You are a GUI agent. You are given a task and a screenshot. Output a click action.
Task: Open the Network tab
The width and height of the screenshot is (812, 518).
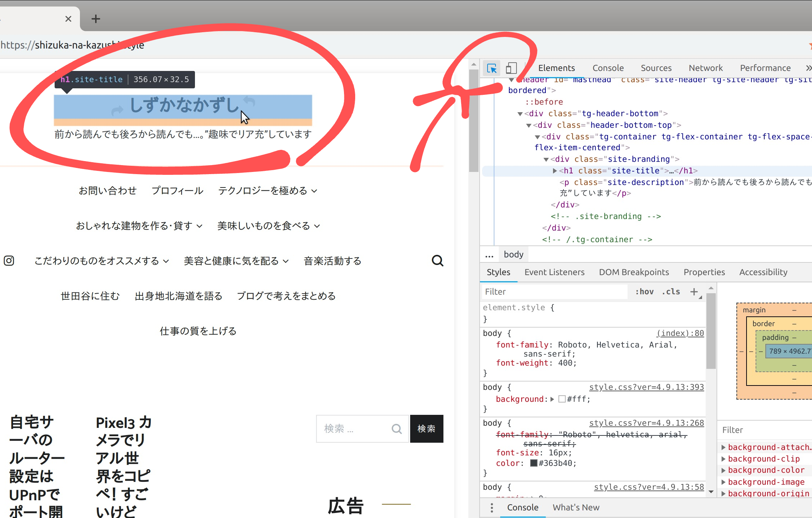[x=706, y=68]
